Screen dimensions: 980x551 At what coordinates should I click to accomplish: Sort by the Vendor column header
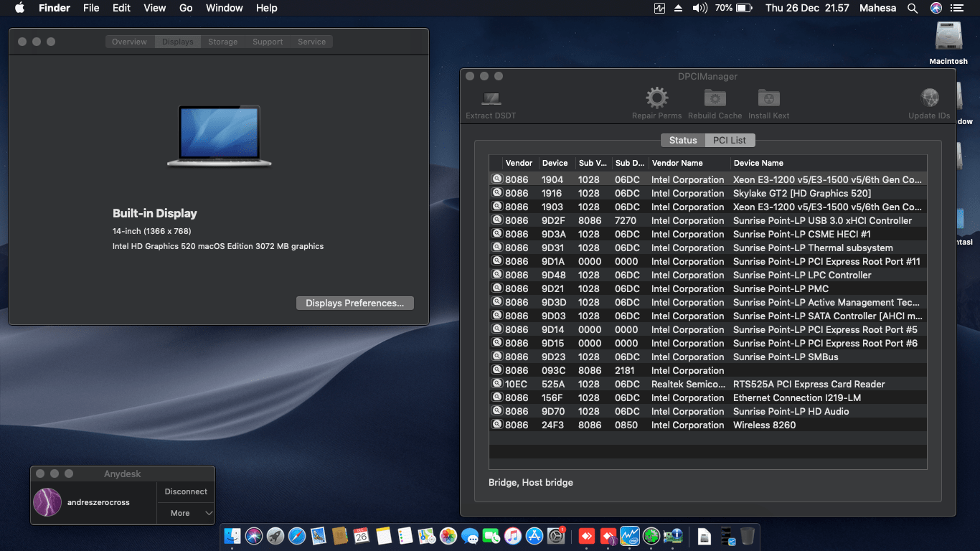[x=519, y=163]
